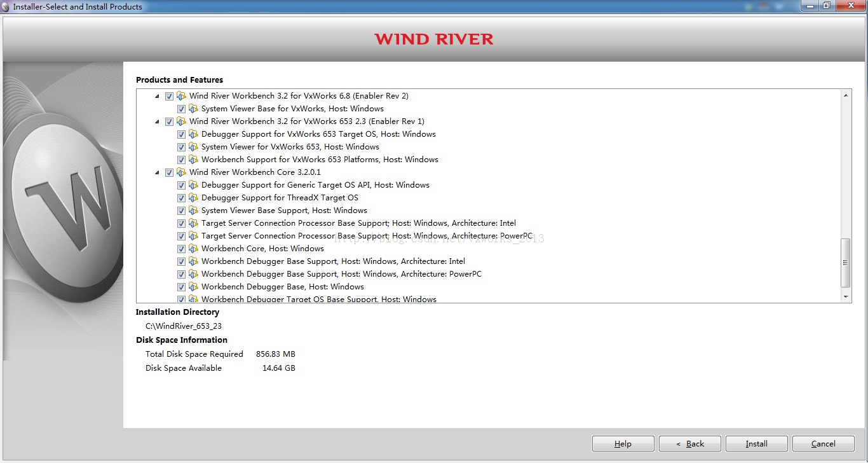Uncheck Workbench 3.2 for VxWorks 653 2.3
Viewport: 868px width, 463px height.
169,121
